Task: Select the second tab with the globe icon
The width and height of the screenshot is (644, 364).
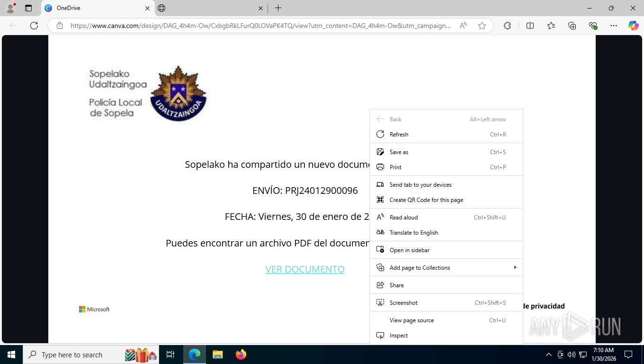Action: click(211, 8)
